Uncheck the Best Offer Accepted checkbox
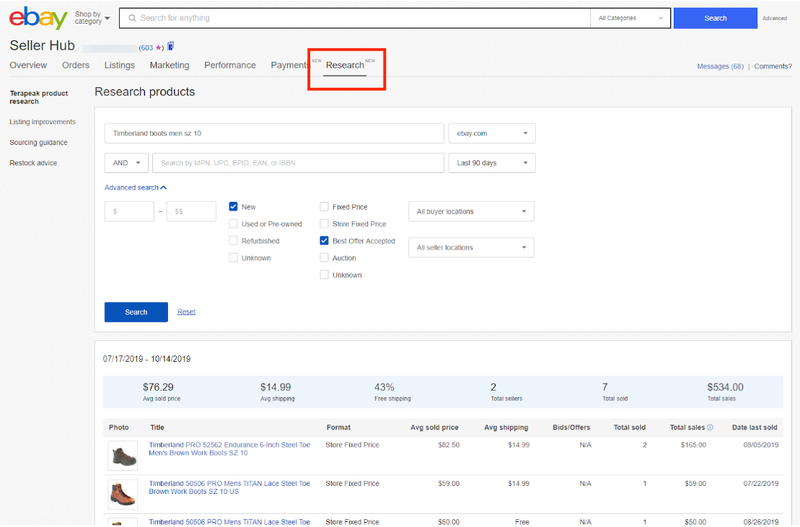800x527 pixels. tap(324, 240)
